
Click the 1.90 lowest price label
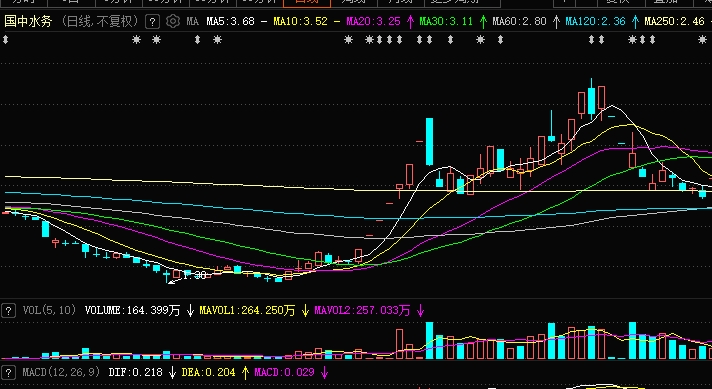pos(194,276)
